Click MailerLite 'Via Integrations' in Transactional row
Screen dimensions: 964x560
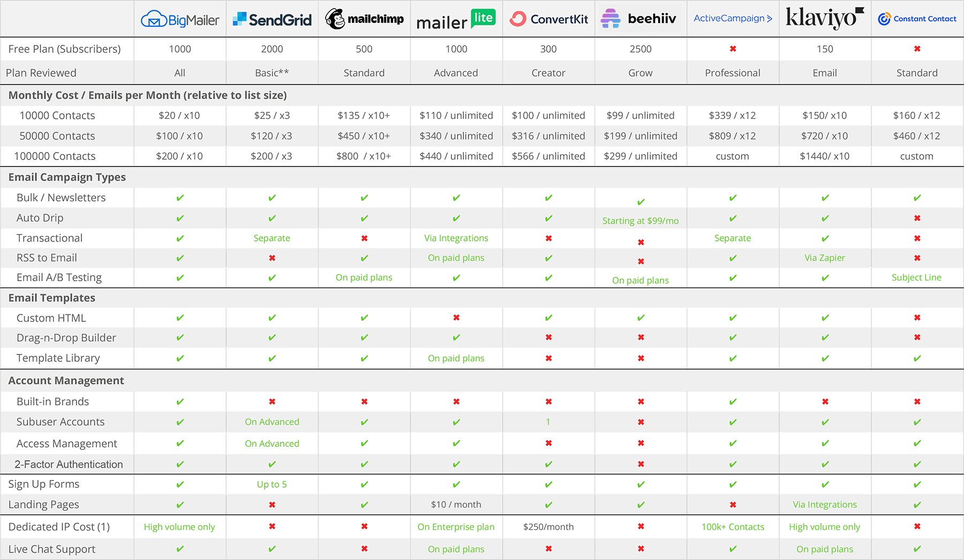(x=456, y=238)
